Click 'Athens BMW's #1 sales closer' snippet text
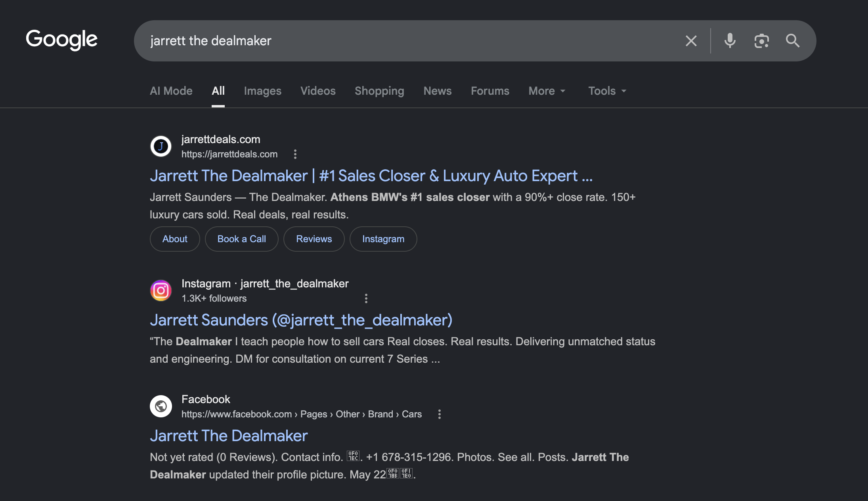This screenshot has width=868, height=501. tap(410, 197)
